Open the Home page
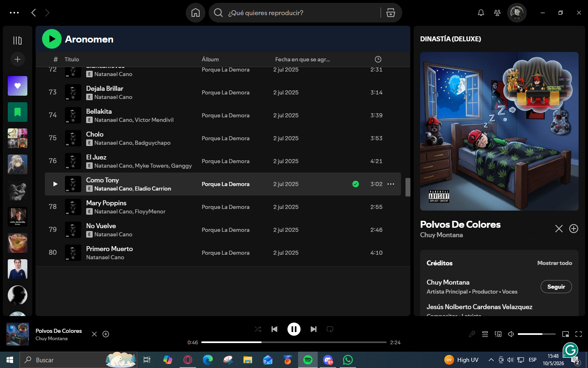 196,13
